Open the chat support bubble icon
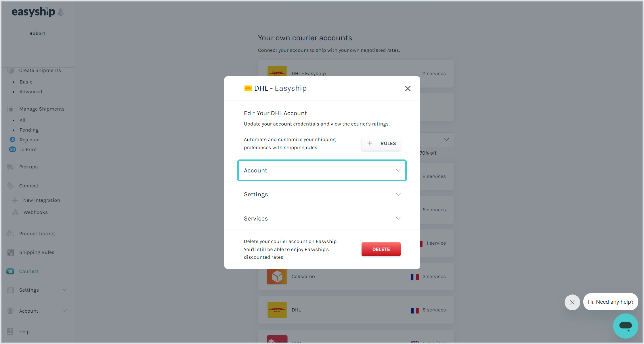644x344 pixels. pyautogui.click(x=626, y=326)
